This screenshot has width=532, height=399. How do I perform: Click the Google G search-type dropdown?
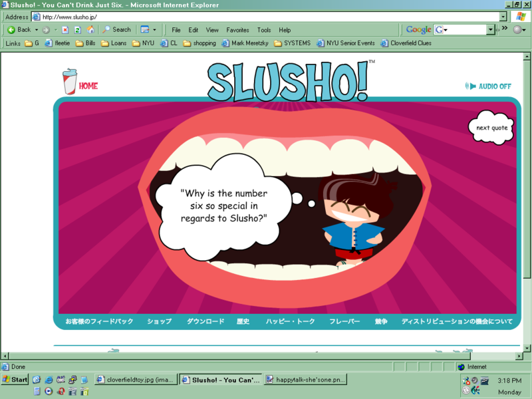point(441,30)
